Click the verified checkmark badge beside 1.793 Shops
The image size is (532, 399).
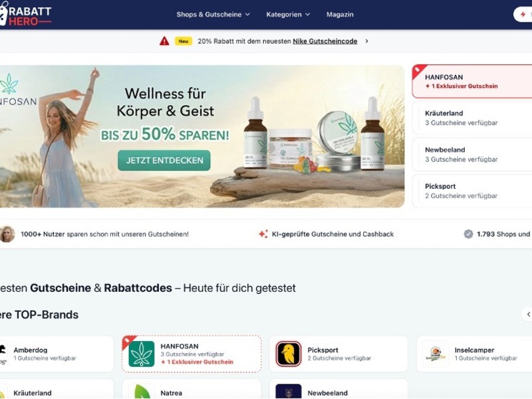(468, 234)
